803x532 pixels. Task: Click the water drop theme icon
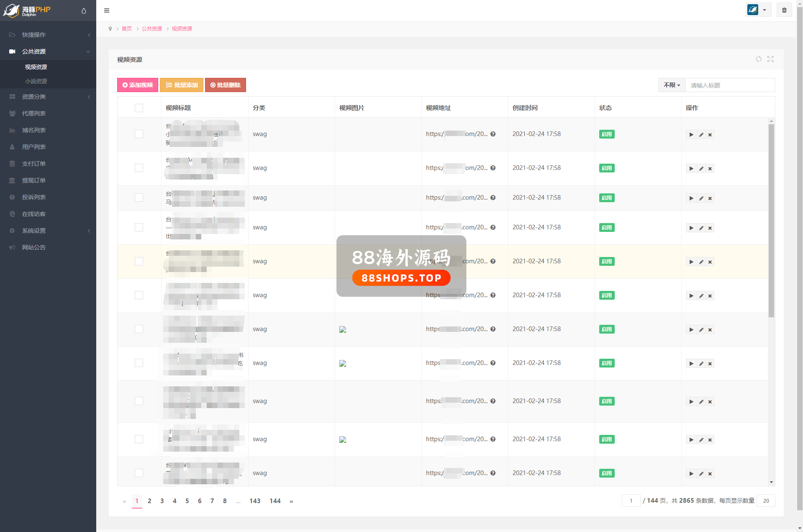[x=84, y=11]
